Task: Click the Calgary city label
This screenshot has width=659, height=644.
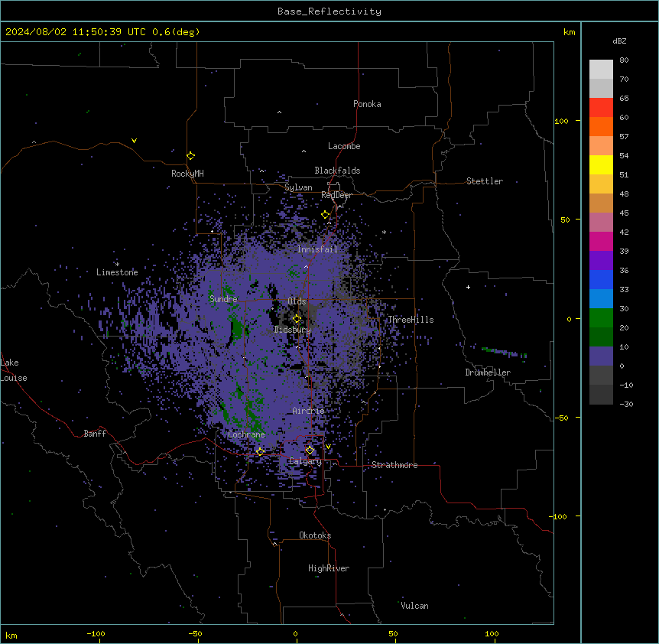Action: coord(305,461)
